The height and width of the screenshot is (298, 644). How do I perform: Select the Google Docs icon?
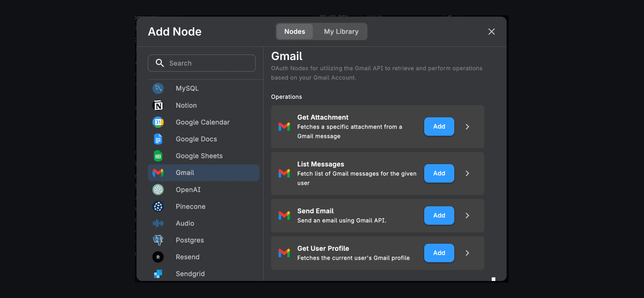point(158,139)
